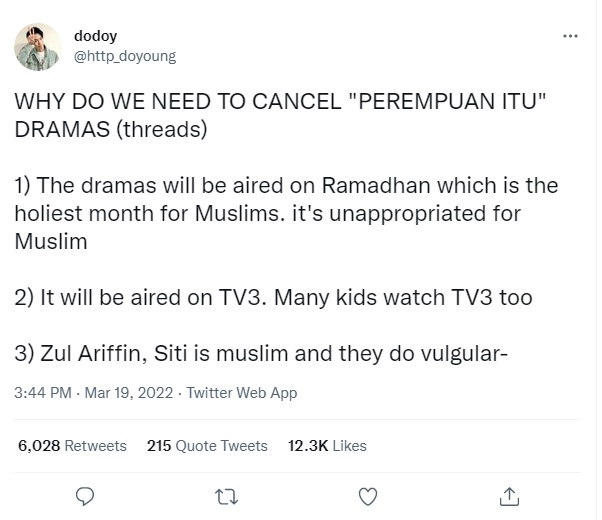Viewport: 602px width, 520px height.
Task: Open the three-dot more options menu
Action: point(571,37)
